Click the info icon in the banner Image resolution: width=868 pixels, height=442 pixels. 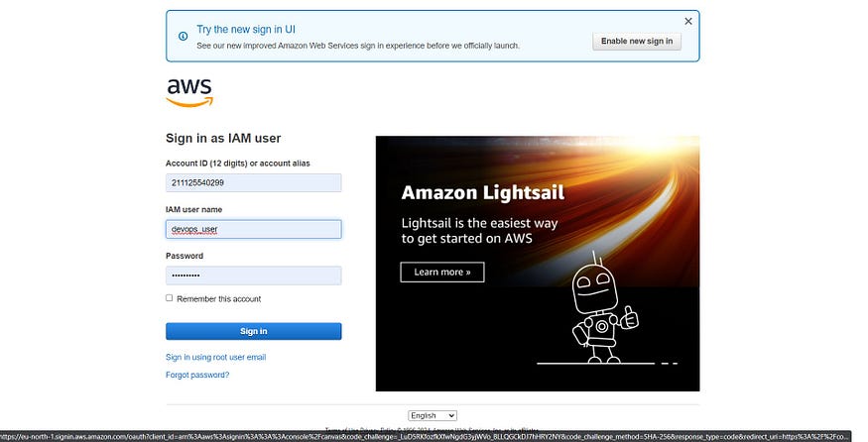click(x=183, y=36)
